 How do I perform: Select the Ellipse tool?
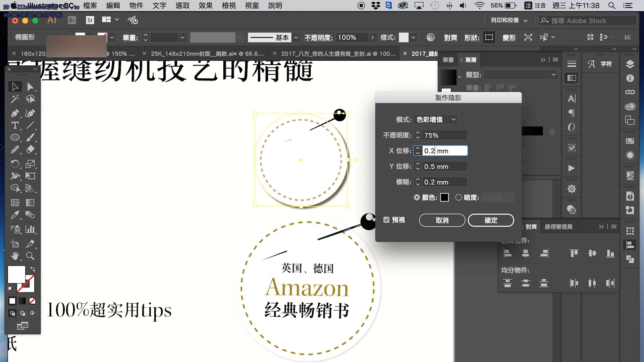click(15, 137)
